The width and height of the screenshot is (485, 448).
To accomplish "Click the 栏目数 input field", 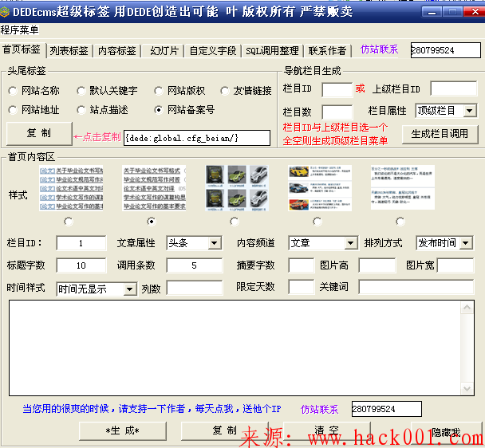I will [x=337, y=112].
